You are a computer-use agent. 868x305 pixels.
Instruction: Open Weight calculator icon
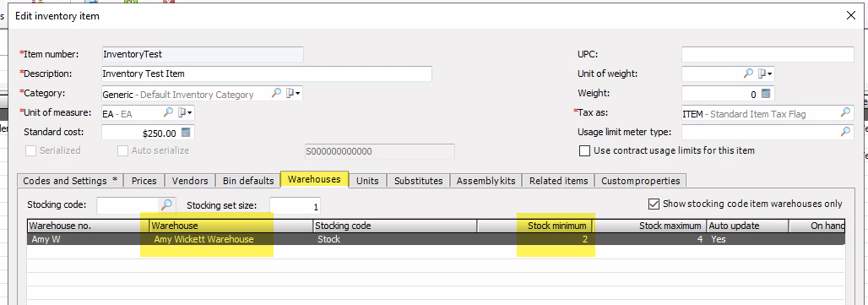click(766, 94)
